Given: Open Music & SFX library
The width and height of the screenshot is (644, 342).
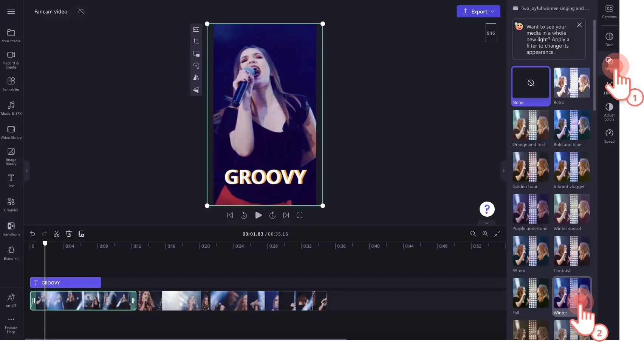Looking at the screenshot, I should (x=11, y=108).
